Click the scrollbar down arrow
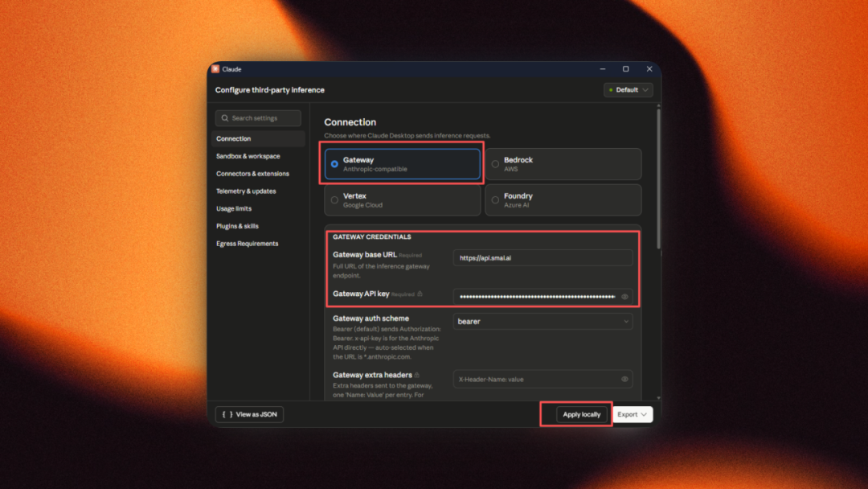The width and height of the screenshot is (868, 489). 658,397
